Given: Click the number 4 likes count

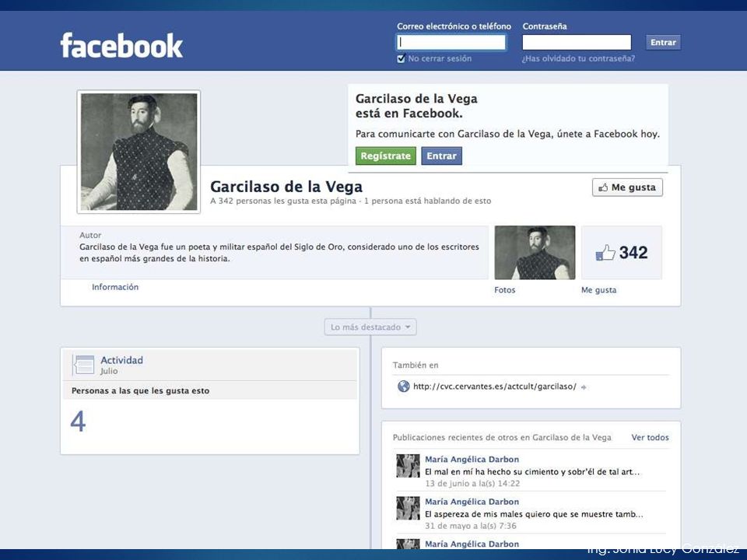Looking at the screenshot, I should [78, 422].
